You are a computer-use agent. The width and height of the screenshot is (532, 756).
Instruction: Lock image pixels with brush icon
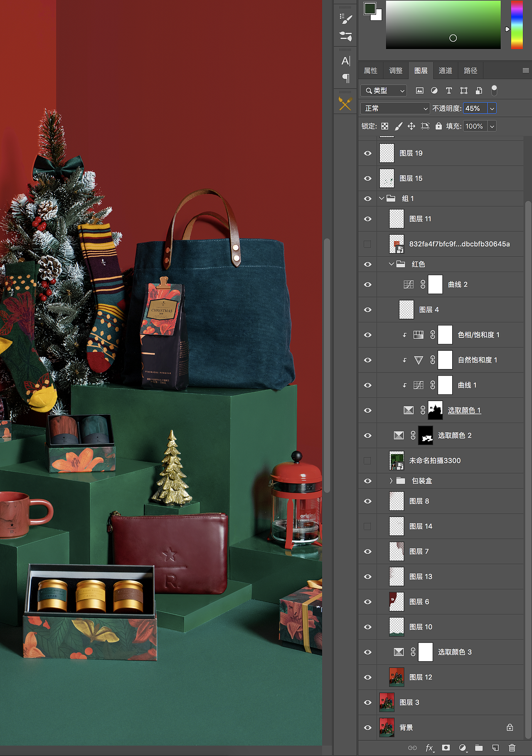click(x=399, y=126)
